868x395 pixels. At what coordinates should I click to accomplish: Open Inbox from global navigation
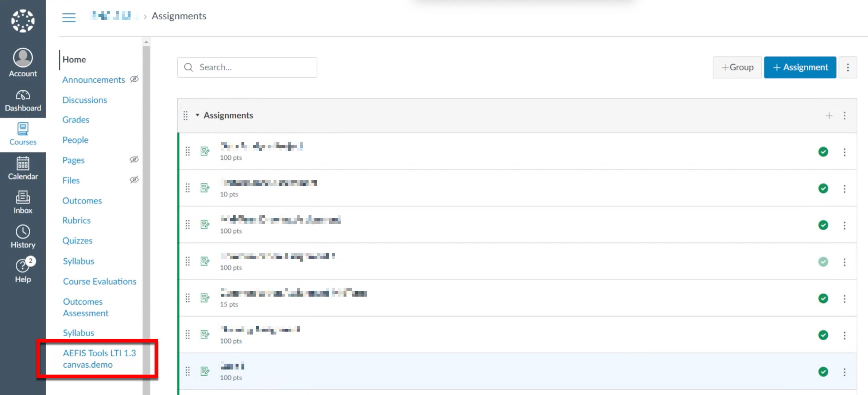click(x=23, y=202)
